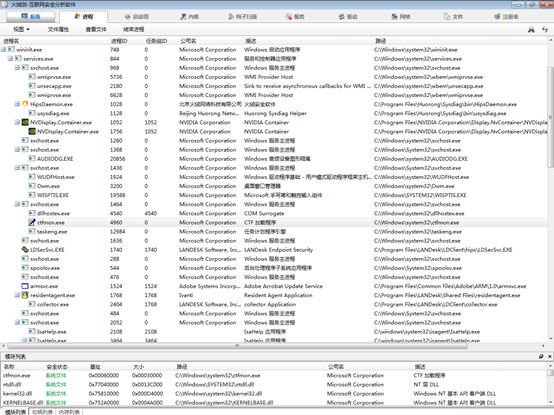Collapse the svchost.exe PID 1416 node
This screenshot has height=415, width=554.
coord(17,168)
